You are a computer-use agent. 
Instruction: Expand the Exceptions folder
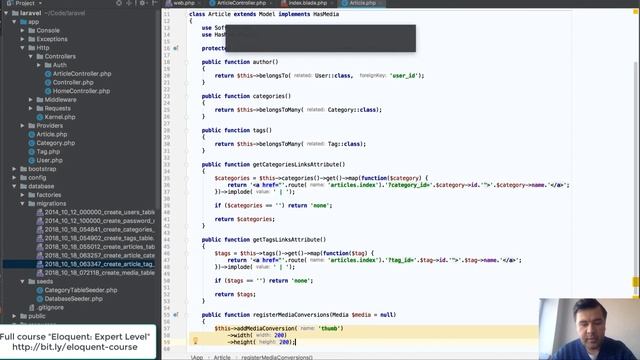pos(22,39)
